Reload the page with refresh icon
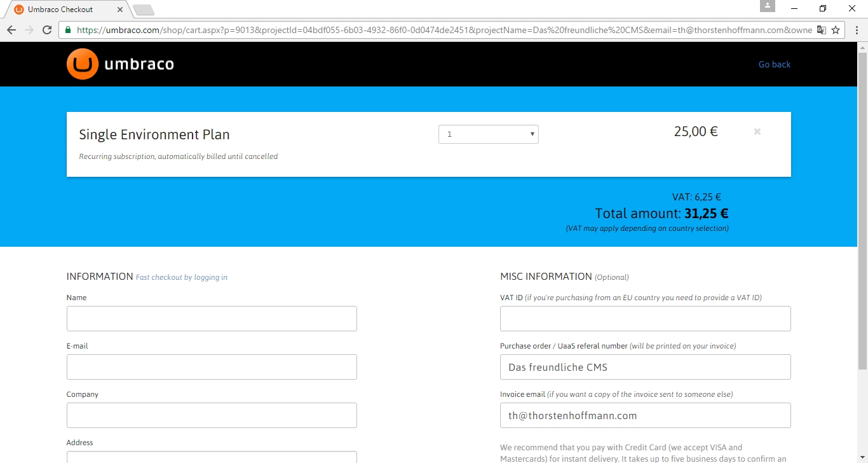This screenshot has width=868, height=463. pyautogui.click(x=47, y=30)
